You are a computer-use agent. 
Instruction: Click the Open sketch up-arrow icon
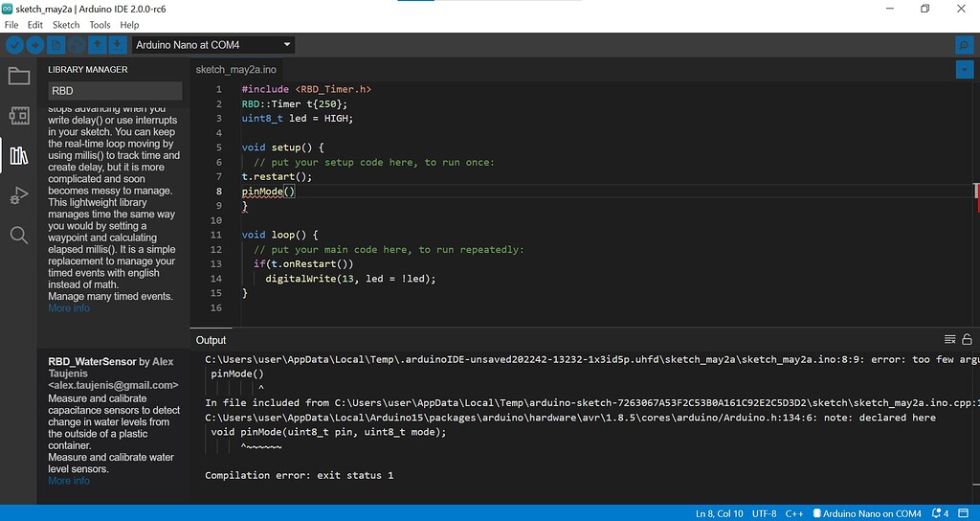tap(97, 45)
